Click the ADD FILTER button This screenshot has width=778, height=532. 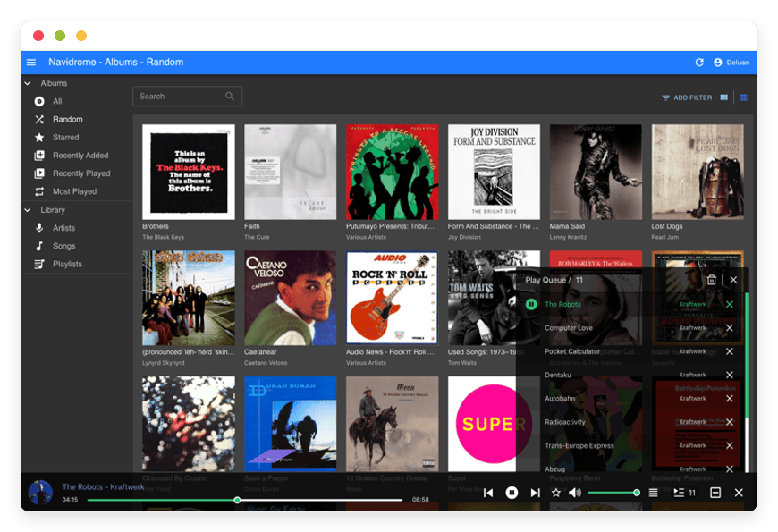(x=687, y=97)
